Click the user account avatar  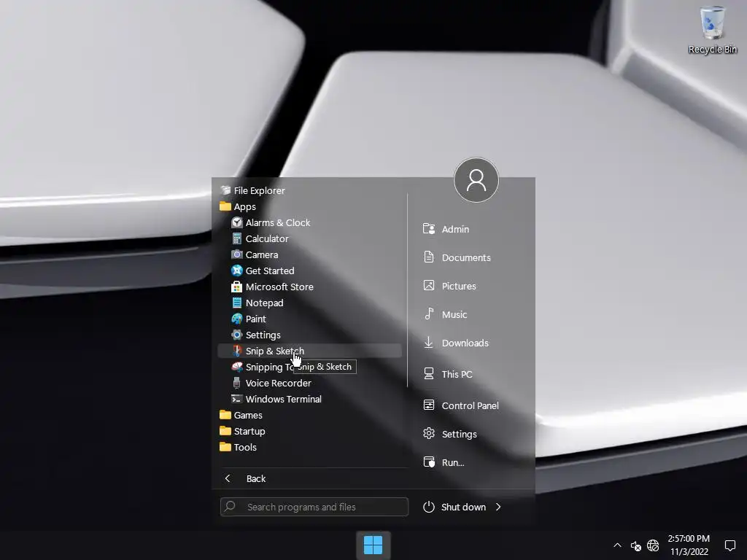tap(476, 180)
